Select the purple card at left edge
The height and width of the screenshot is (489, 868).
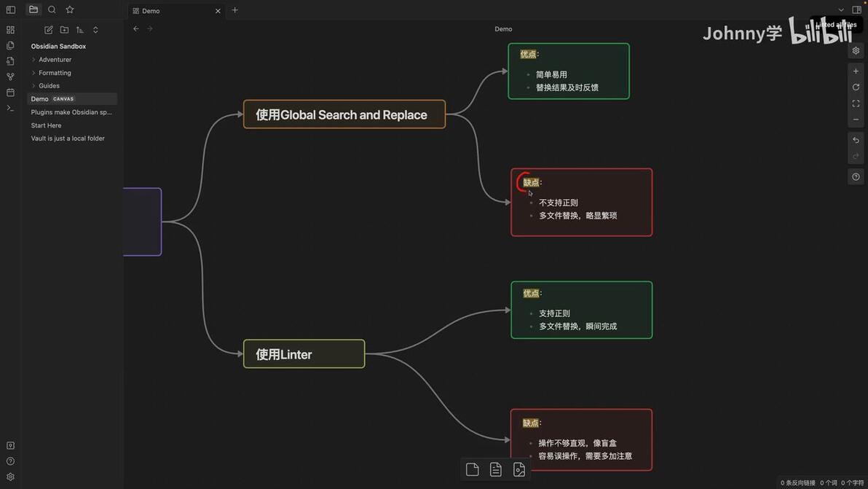[x=143, y=222]
